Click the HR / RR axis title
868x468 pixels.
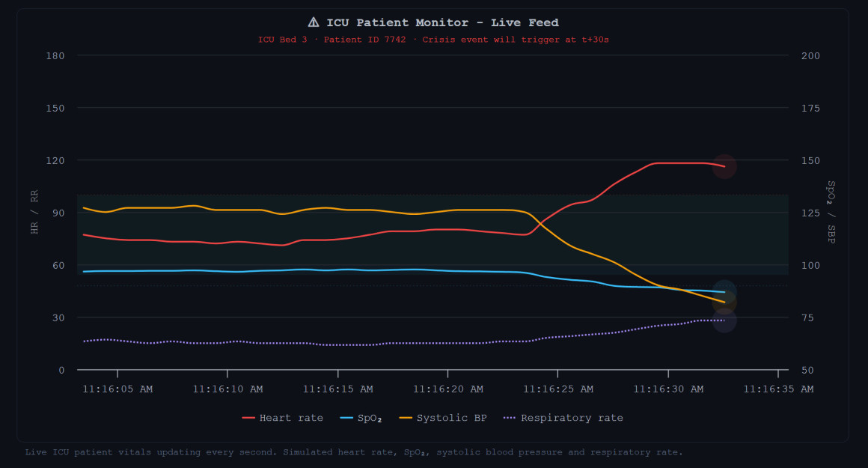(x=34, y=212)
